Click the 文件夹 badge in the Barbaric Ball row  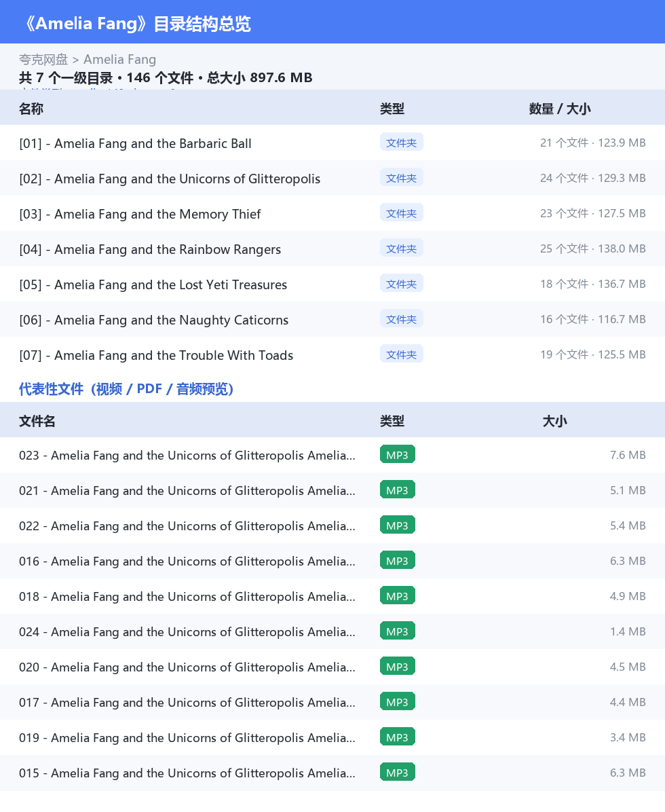coord(401,143)
